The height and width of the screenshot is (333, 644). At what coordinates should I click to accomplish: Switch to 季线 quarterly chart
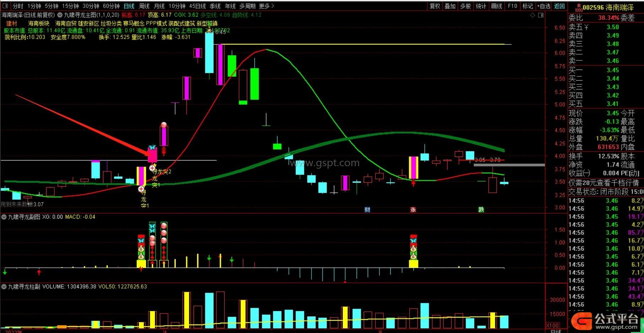215,6
